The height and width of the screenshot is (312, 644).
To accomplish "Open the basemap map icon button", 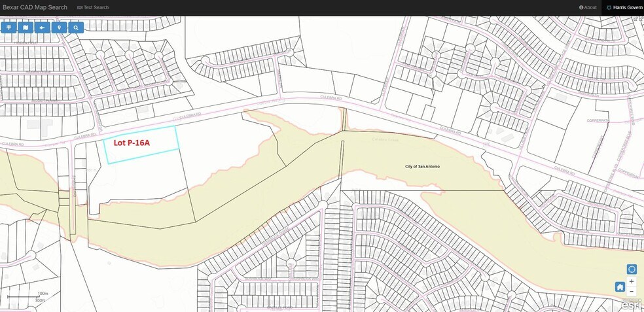I will tap(26, 27).
